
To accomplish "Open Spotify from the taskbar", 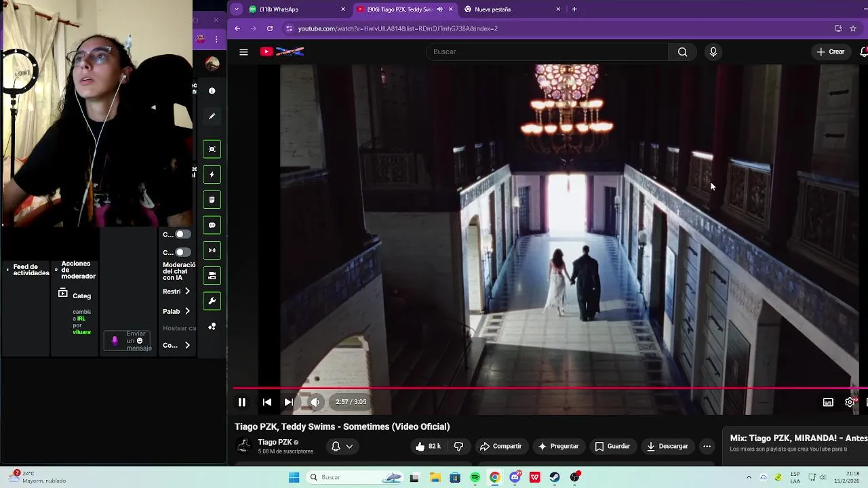I will tap(475, 477).
